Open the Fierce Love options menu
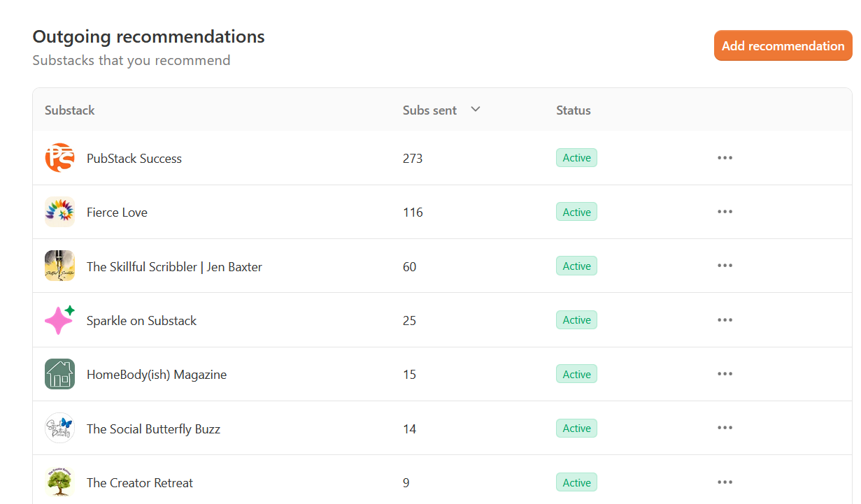The height and width of the screenshot is (504, 861). (725, 212)
